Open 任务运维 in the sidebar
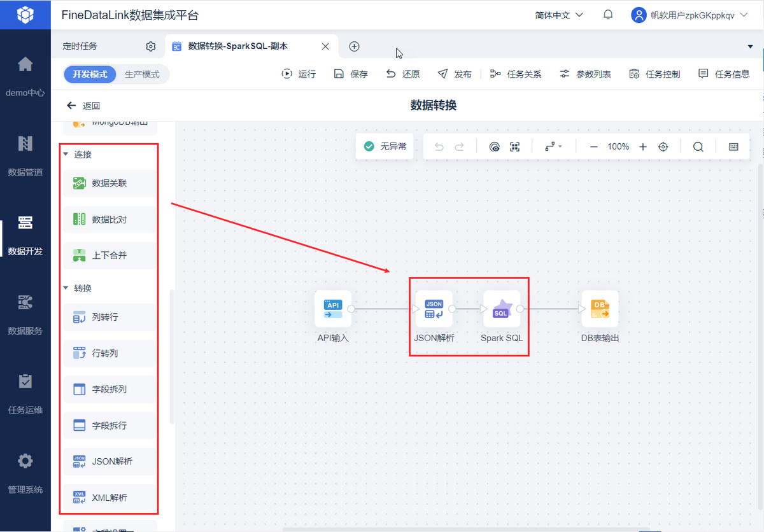The image size is (764, 532). [x=25, y=394]
